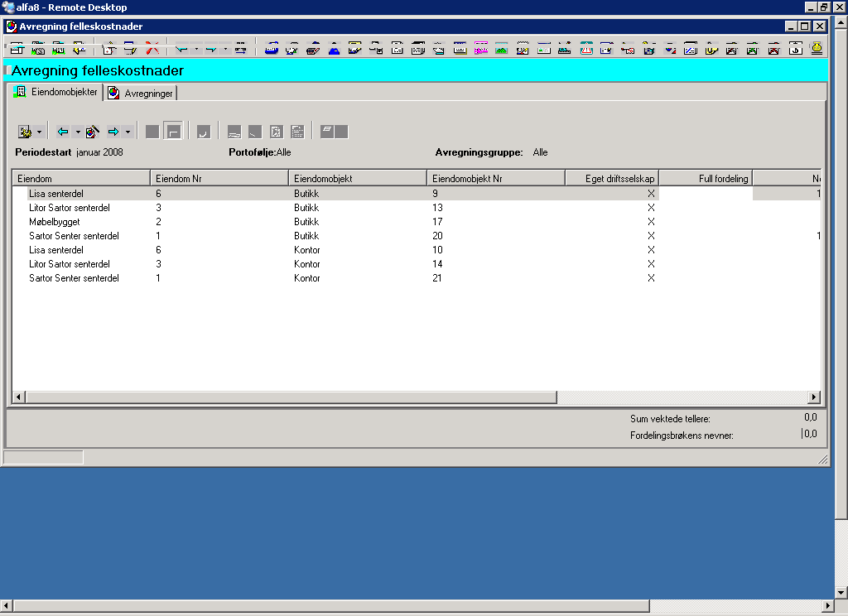
Task: Click the magenta grid icon in top toolbar
Action: click(481, 49)
